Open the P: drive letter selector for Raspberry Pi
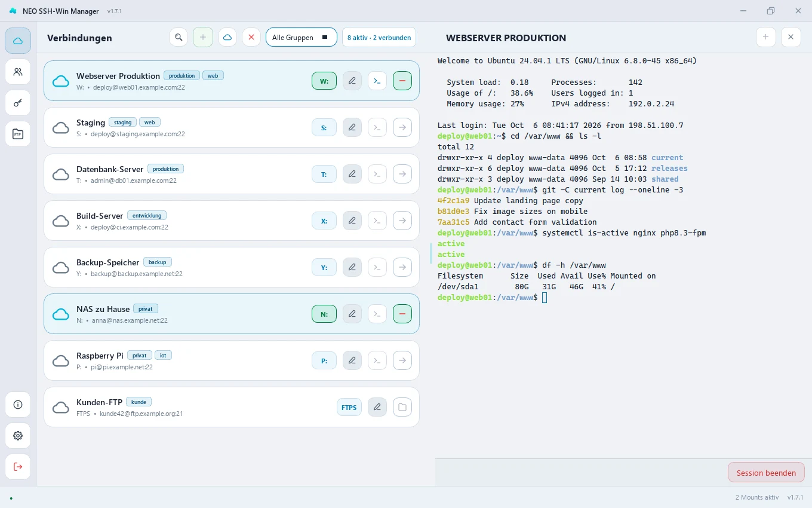Image resolution: width=812 pixels, height=508 pixels. pos(324,360)
